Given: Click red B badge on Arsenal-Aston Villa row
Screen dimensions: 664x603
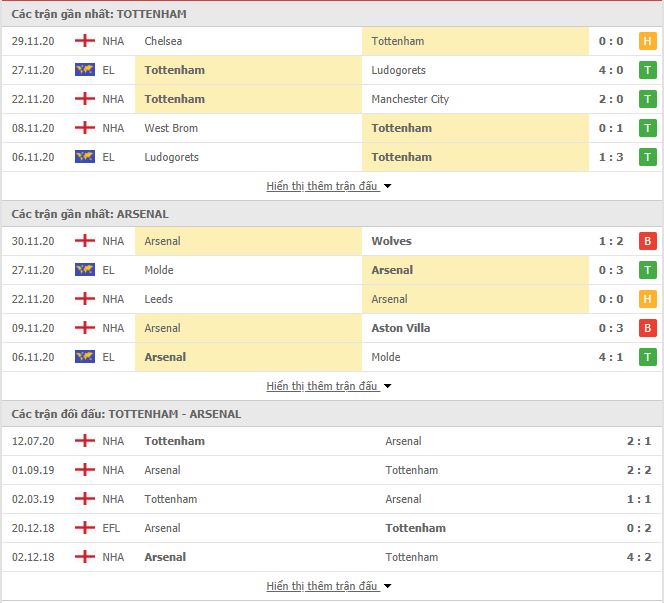Looking at the screenshot, I should pos(647,328).
